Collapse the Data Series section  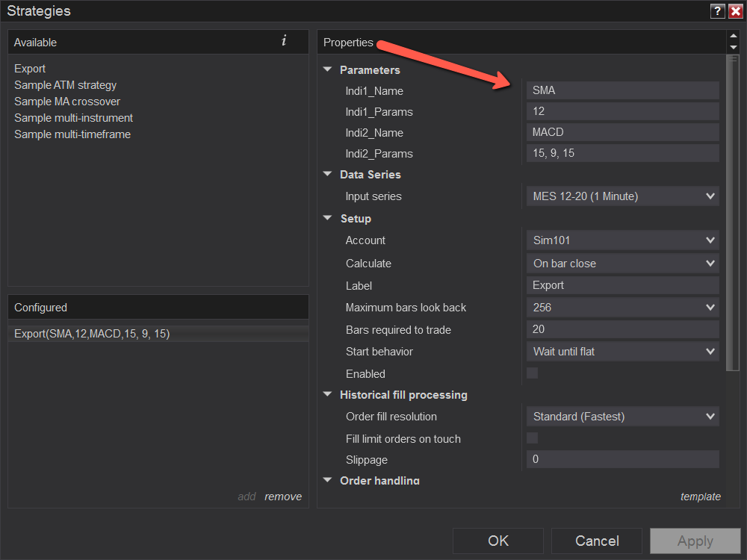click(327, 174)
